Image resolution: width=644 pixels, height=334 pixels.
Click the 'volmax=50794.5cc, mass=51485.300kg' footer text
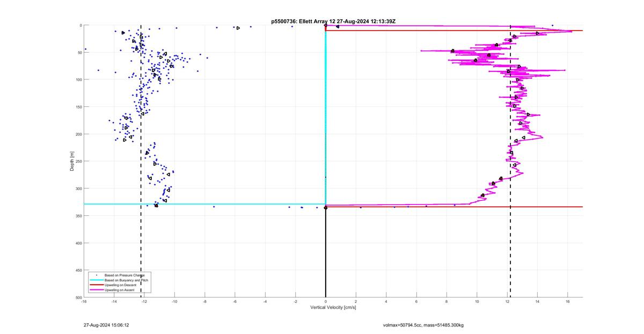click(423, 325)
